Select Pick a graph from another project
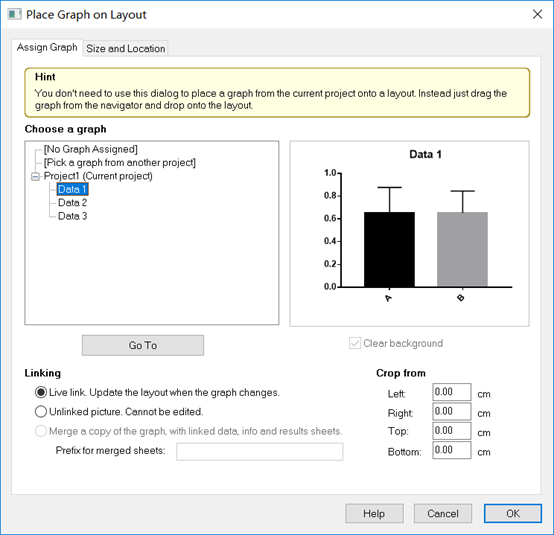 tap(120, 163)
